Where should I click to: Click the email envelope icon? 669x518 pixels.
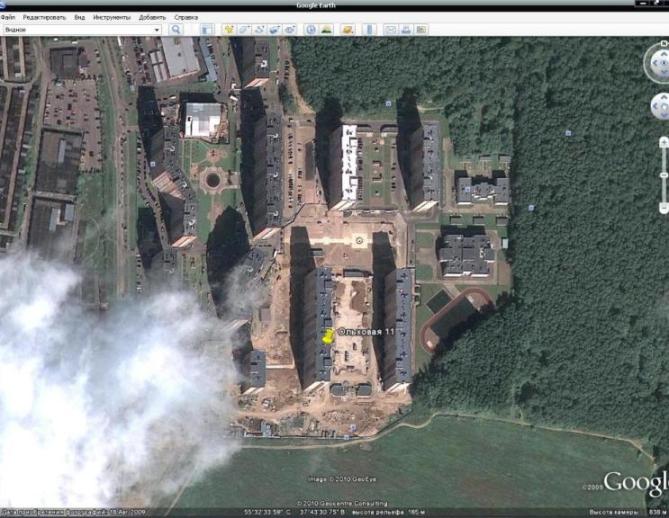pyautogui.click(x=391, y=30)
